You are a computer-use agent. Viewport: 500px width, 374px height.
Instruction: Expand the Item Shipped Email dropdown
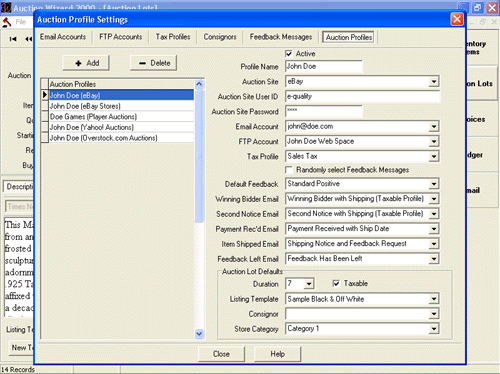pos(434,244)
